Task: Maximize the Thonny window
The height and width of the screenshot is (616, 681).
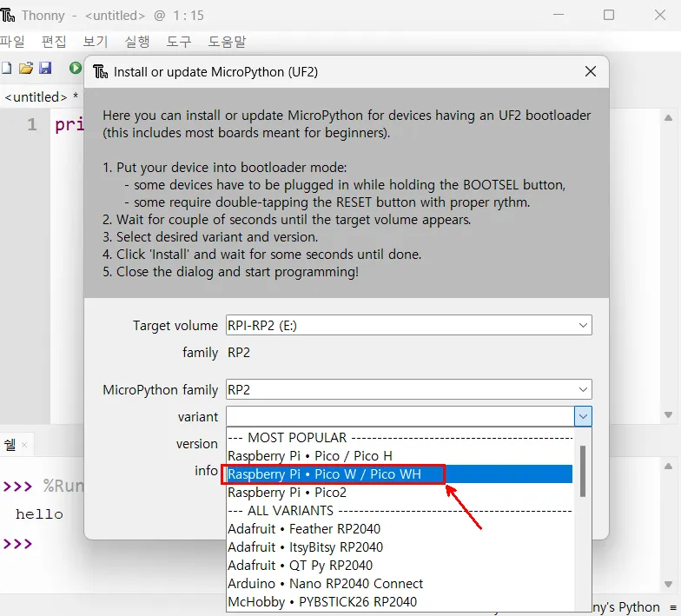Action: pyautogui.click(x=609, y=15)
